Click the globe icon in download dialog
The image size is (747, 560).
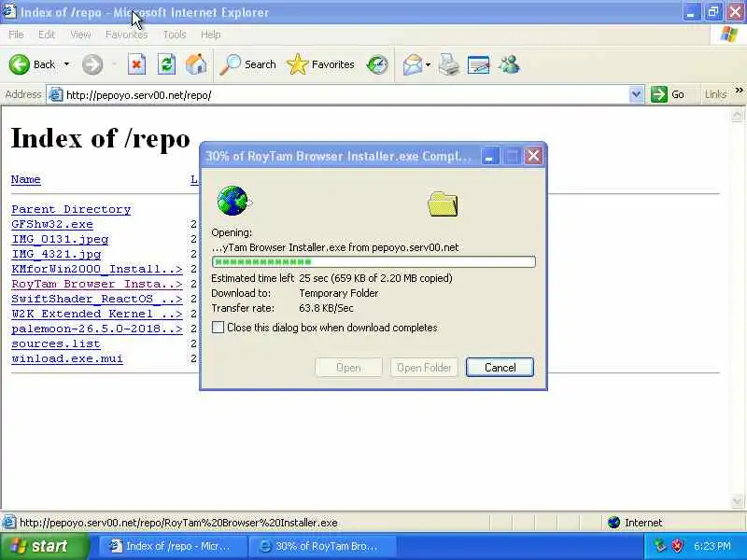tap(233, 201)
